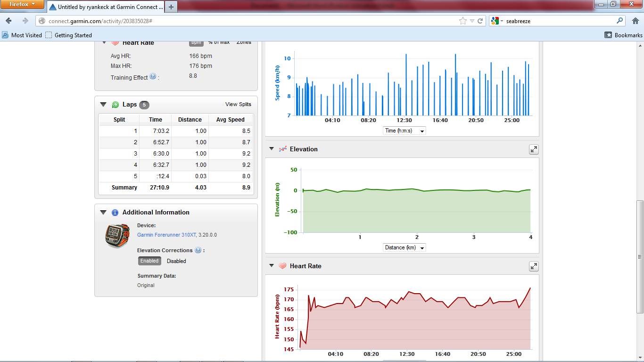Reload the page with the refresh icon
644x362 pixels.
coord(480,21)
